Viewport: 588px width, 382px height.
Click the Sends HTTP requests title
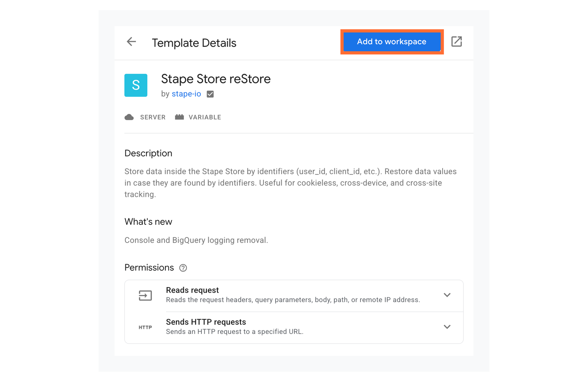[206, 322]
